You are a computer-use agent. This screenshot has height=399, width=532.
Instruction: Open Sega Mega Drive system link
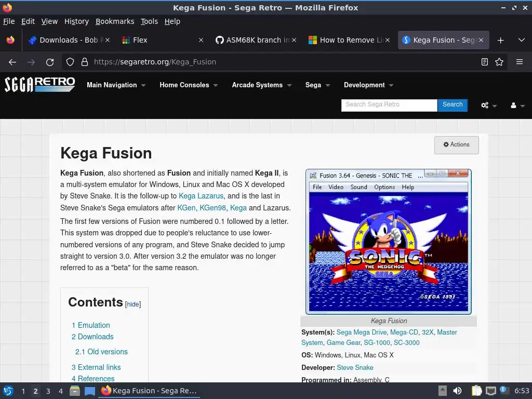(x=362, y=332)
